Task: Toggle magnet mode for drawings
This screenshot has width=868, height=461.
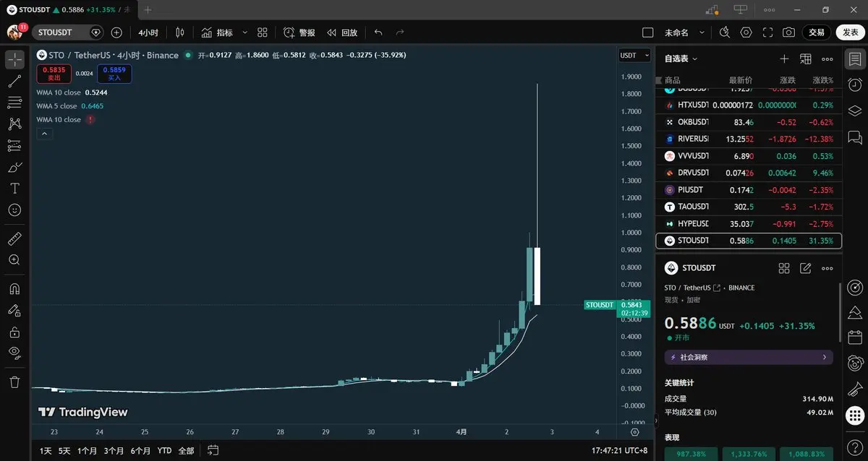Action: click(14, 289)
